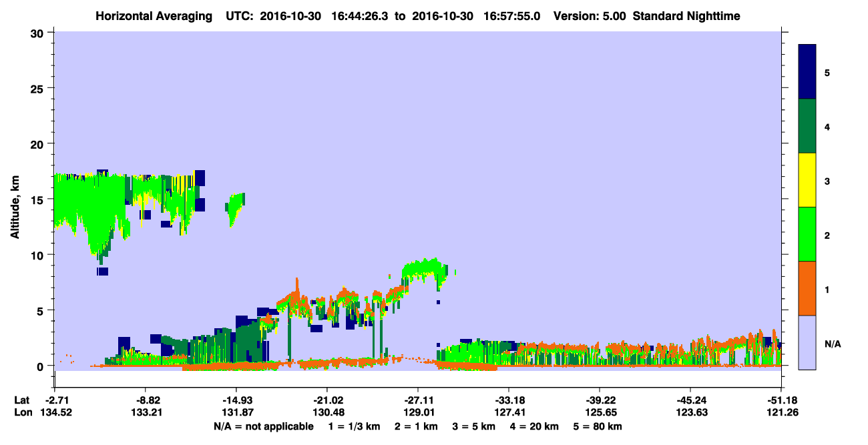The height and width of the screenshot is (445, 868).
Task: Click the colorbar label '5'
Action: click(x=827, y=72)
